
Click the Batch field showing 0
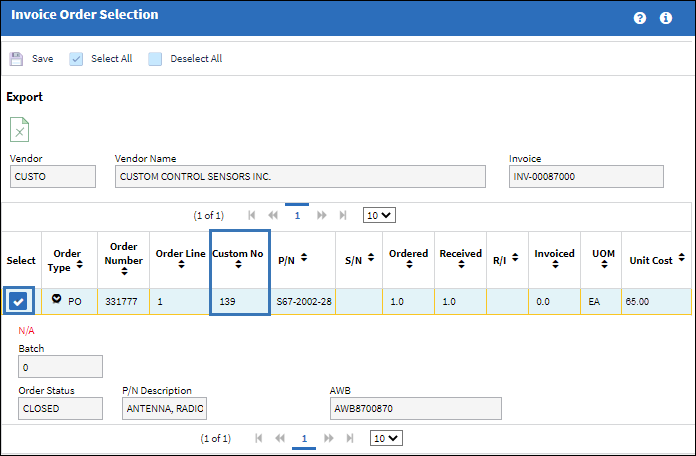(x=60, y=367)
